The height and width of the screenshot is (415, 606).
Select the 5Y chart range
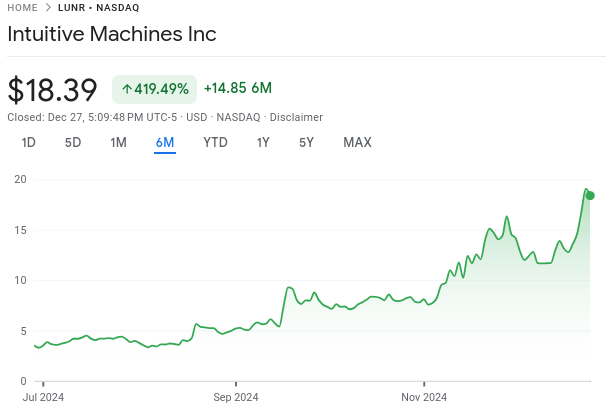[306, 143]
